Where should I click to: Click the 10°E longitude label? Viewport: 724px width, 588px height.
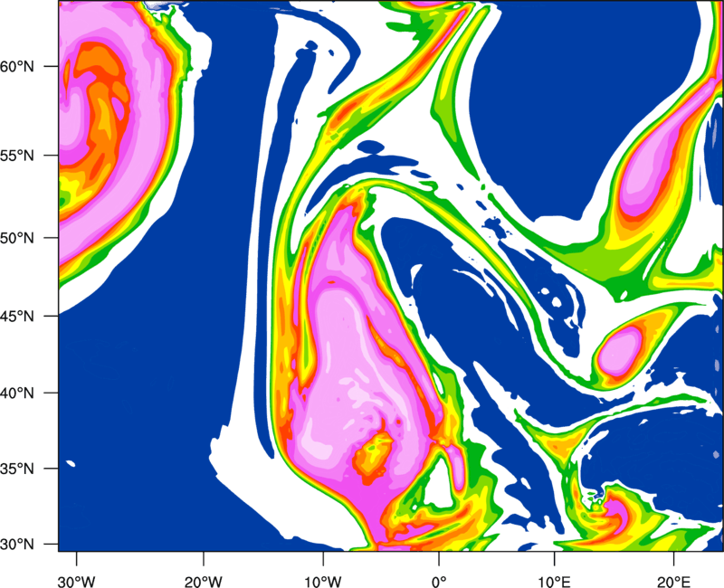point(555,582)
